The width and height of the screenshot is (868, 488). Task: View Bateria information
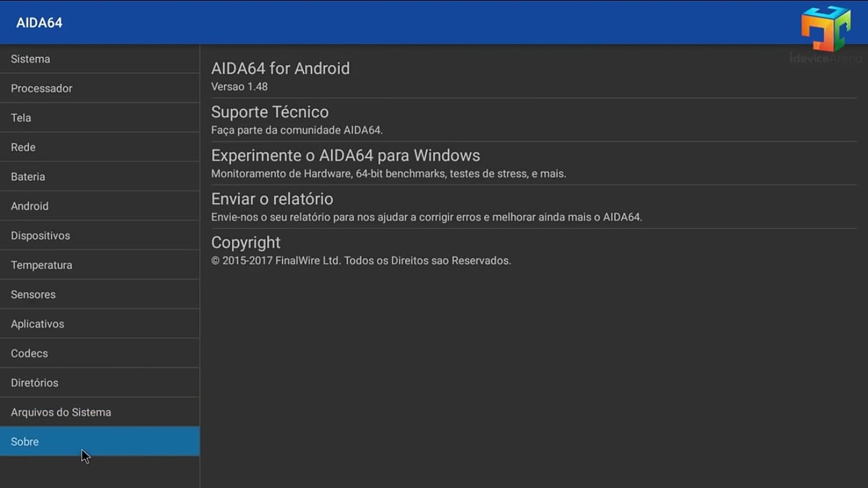[28, 176]
